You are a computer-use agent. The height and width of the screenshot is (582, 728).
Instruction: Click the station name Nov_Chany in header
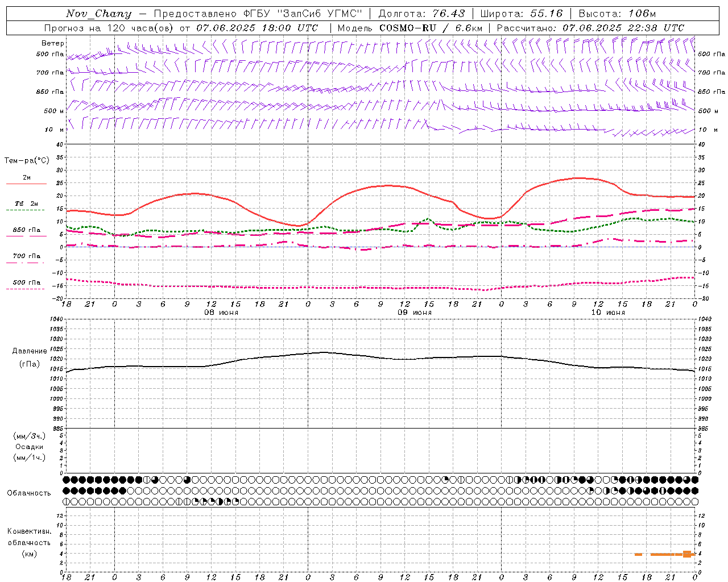coord(98,14)
